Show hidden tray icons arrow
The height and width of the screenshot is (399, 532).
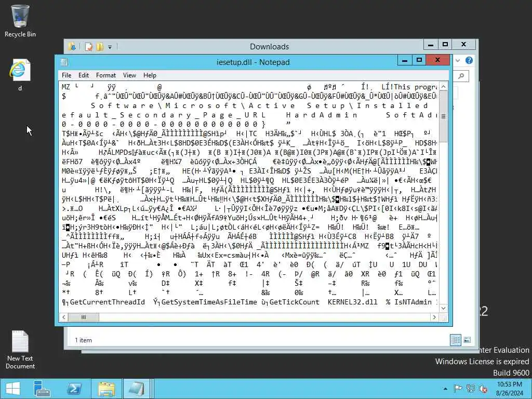pyautogui.click(x=445, y=389)
